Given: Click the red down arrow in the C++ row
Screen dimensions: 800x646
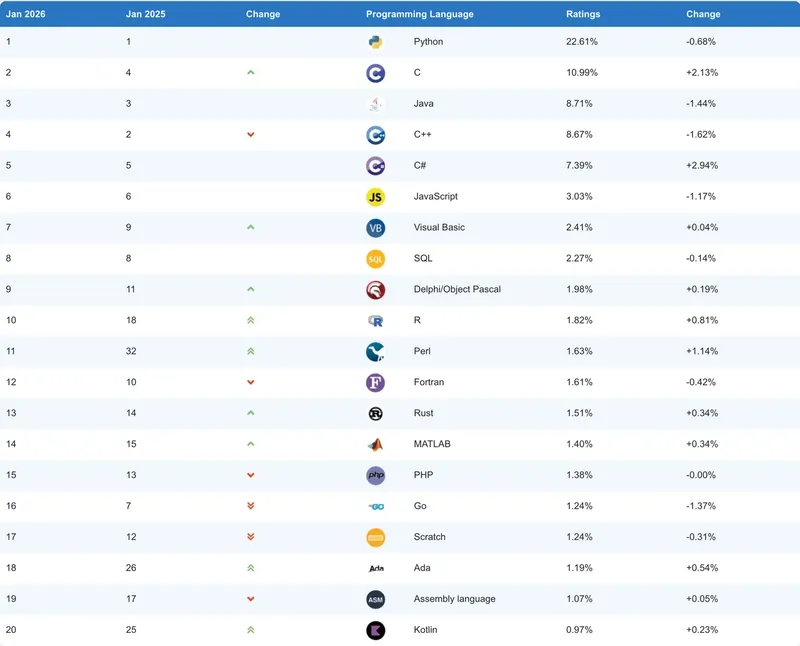Looking at the screenshot, I should 251,135.
